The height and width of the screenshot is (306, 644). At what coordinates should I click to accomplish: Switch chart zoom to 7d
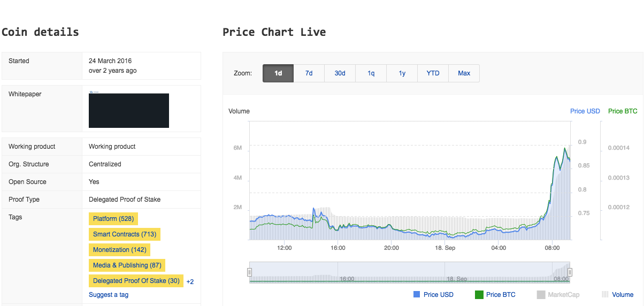tap(309, 73)
